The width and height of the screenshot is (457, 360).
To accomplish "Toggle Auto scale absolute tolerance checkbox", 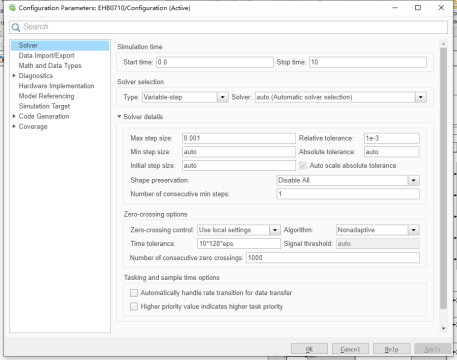I will [303, 166].
